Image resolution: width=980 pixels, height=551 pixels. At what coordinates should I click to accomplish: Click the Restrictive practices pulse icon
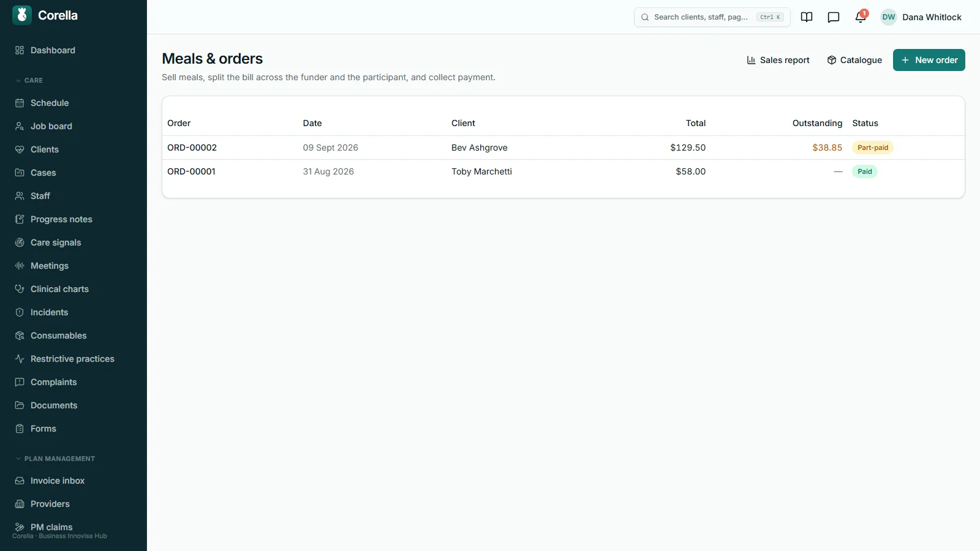pos(20,359)
